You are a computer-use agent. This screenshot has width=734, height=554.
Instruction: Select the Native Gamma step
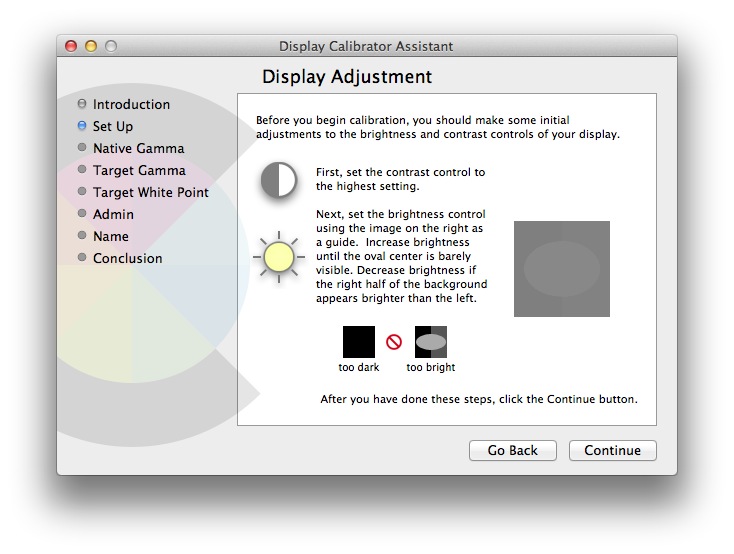139,148
